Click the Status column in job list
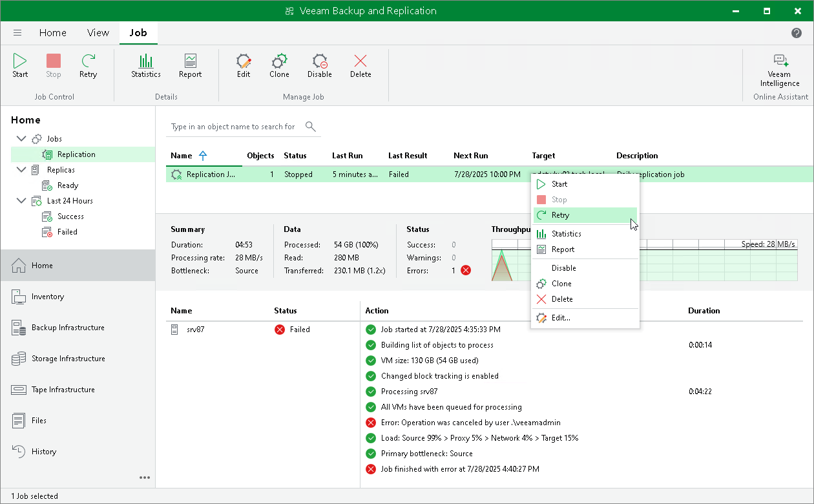The image size is (814, 504). 295,156
